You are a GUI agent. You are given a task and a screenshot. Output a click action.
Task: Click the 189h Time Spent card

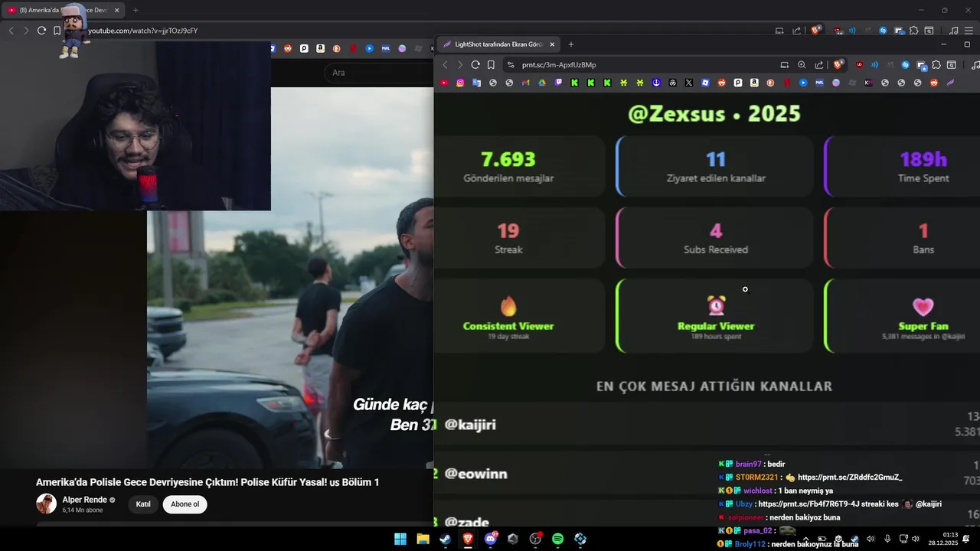tap(903, 167)
